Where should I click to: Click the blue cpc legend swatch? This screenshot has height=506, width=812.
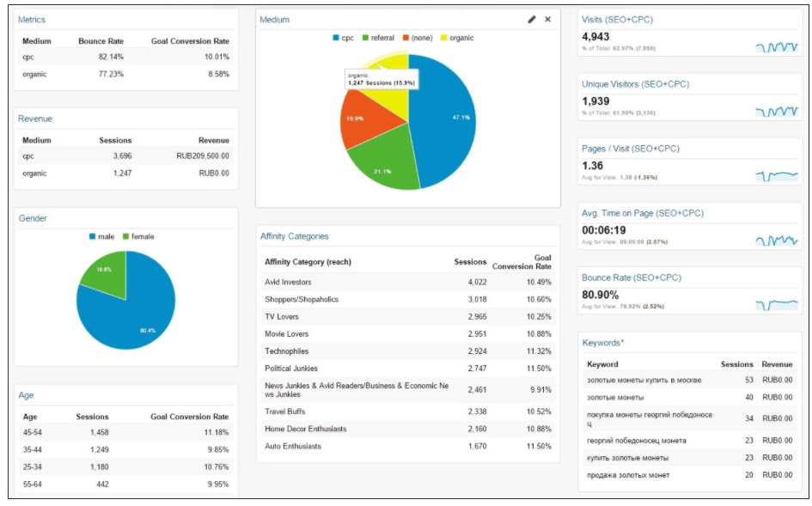tap(337, 38)
